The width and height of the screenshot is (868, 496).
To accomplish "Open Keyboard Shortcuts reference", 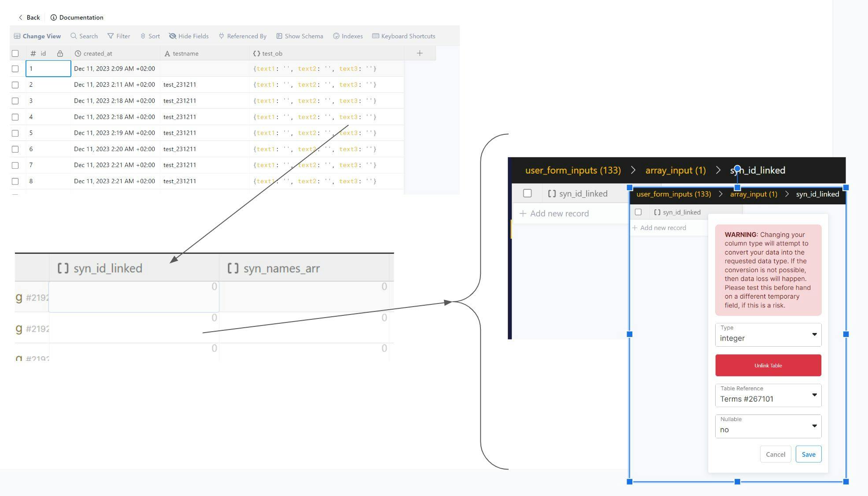I will point(403,36).
